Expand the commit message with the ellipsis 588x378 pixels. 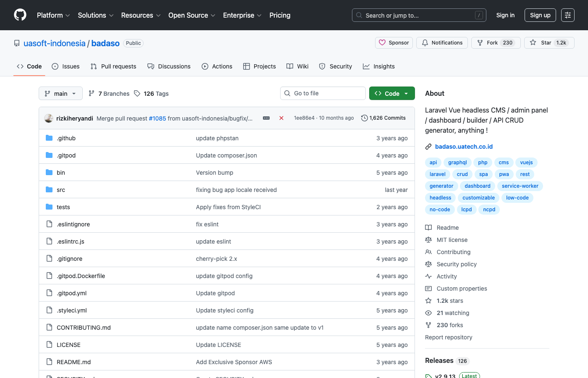pyautogui.click(x=266, y=118)
